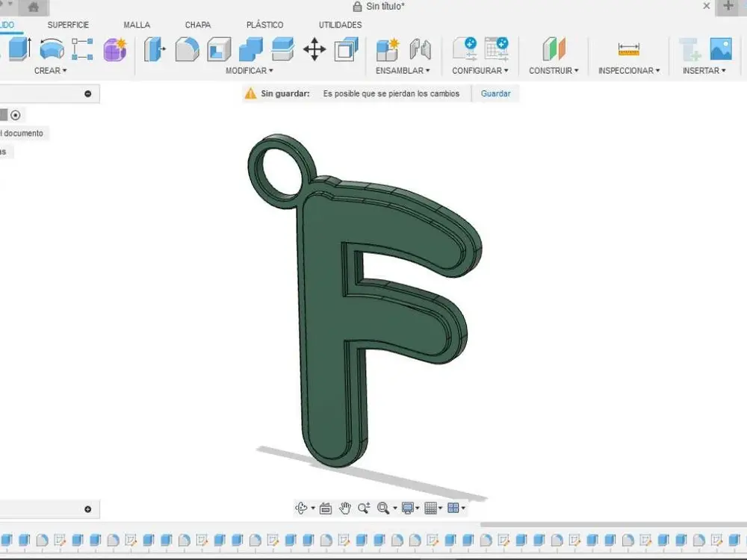Click the first CONFIGURAR icon with sliders

(x=465, y=49)
